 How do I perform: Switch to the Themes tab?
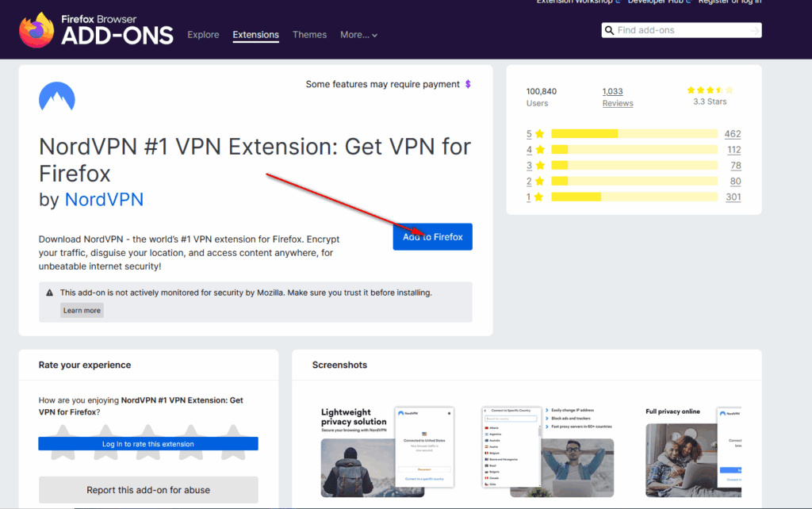click(310, 35)
